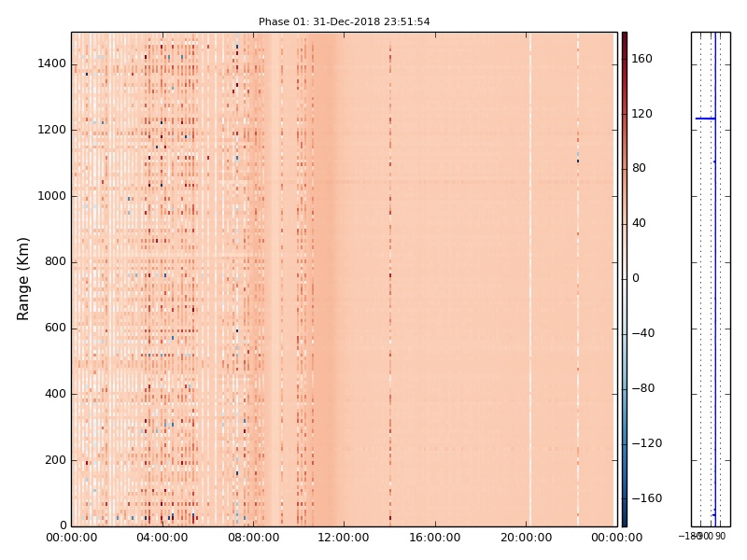
Task: Click the −120 colorbar label
Action: click(647, 443)
